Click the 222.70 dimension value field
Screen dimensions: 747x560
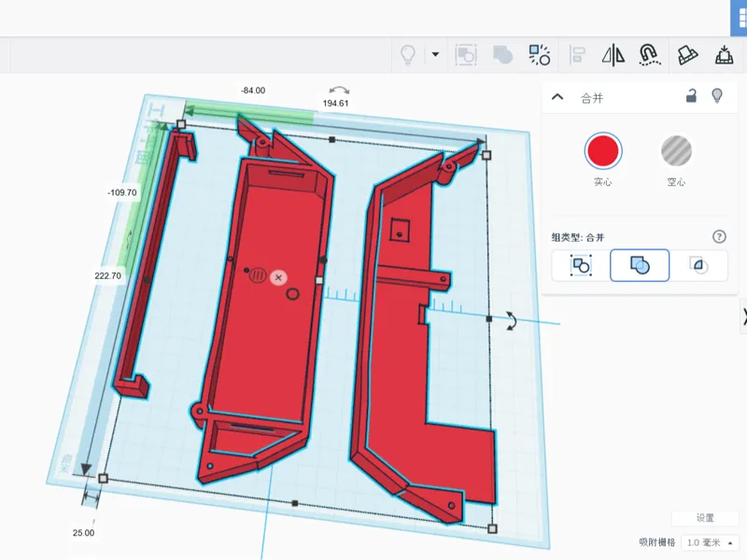click(x=107, y=275)
